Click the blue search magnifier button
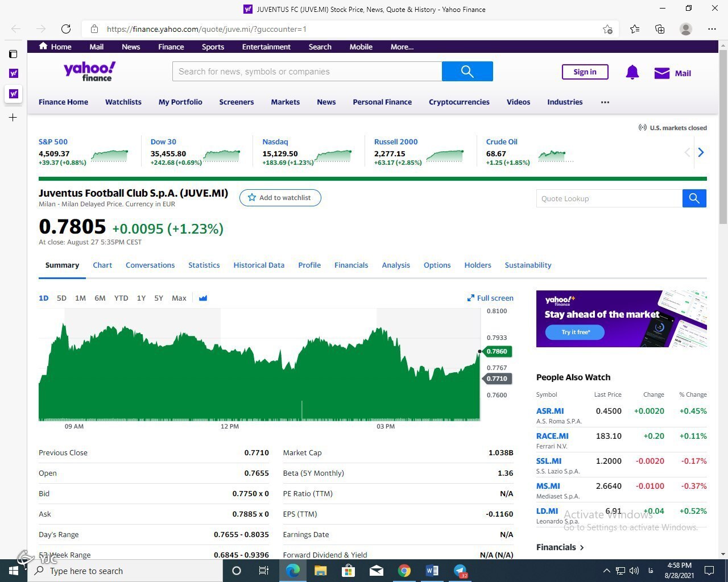Viewport: 728px width, 582px height. [x=468, y=72]
